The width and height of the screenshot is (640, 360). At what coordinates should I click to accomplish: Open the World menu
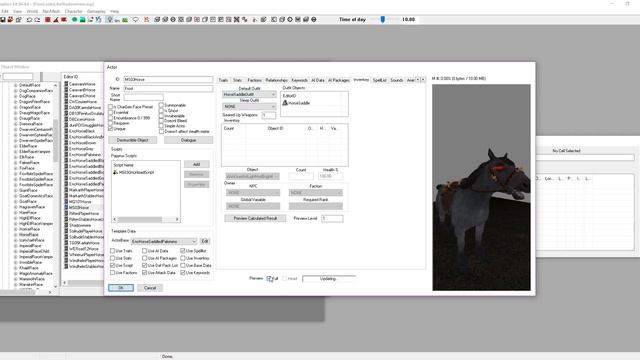tap(32, 11)
